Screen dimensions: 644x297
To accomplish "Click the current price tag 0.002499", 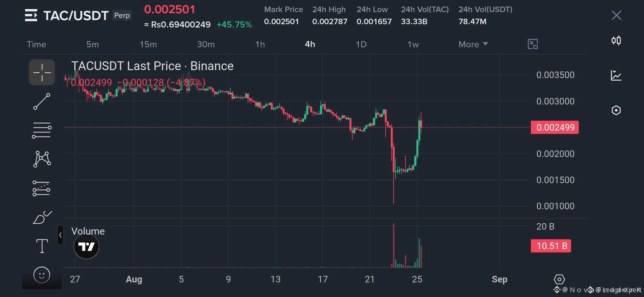I will (555, 127).
